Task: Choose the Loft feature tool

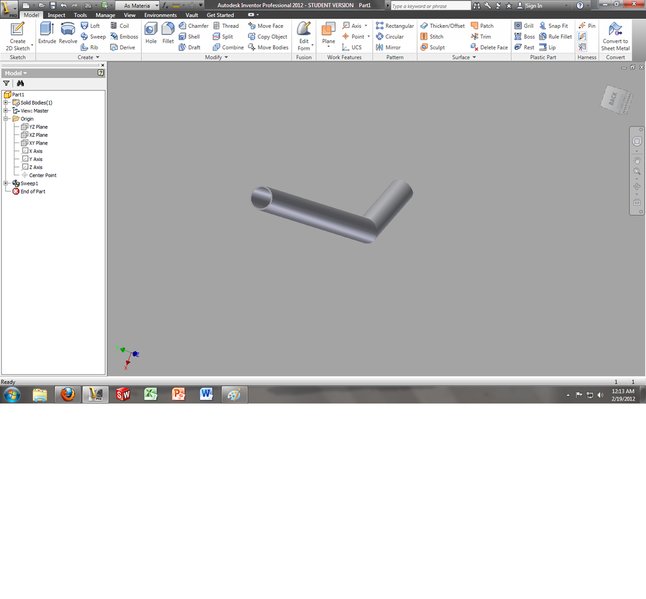Action: [91, 26]
